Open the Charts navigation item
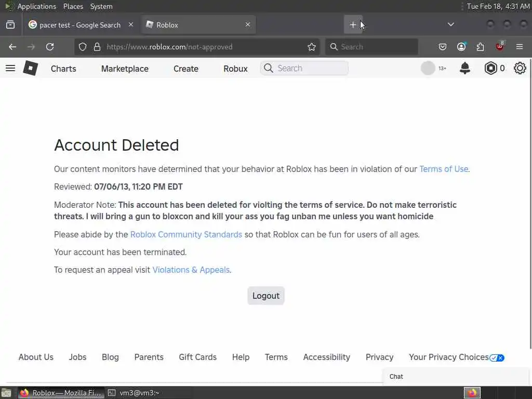 (x=63, y=69)
